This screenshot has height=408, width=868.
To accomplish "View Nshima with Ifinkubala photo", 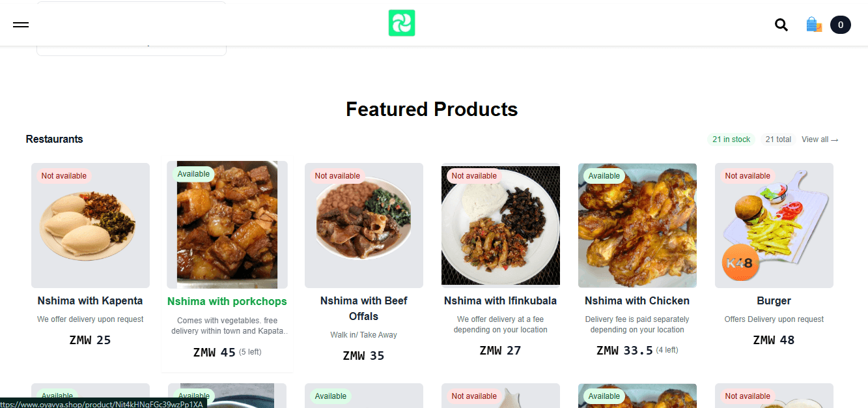I will (501, 225).
